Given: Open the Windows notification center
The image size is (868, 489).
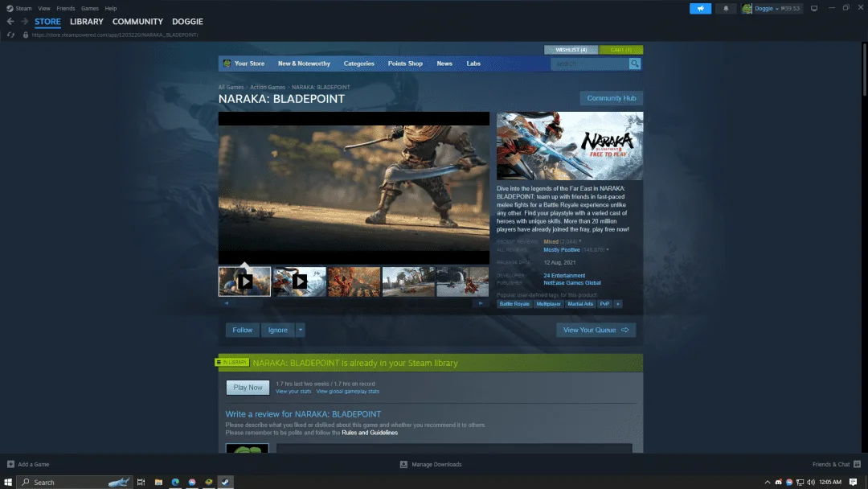Looking at the screenshot, I should 853,483.
